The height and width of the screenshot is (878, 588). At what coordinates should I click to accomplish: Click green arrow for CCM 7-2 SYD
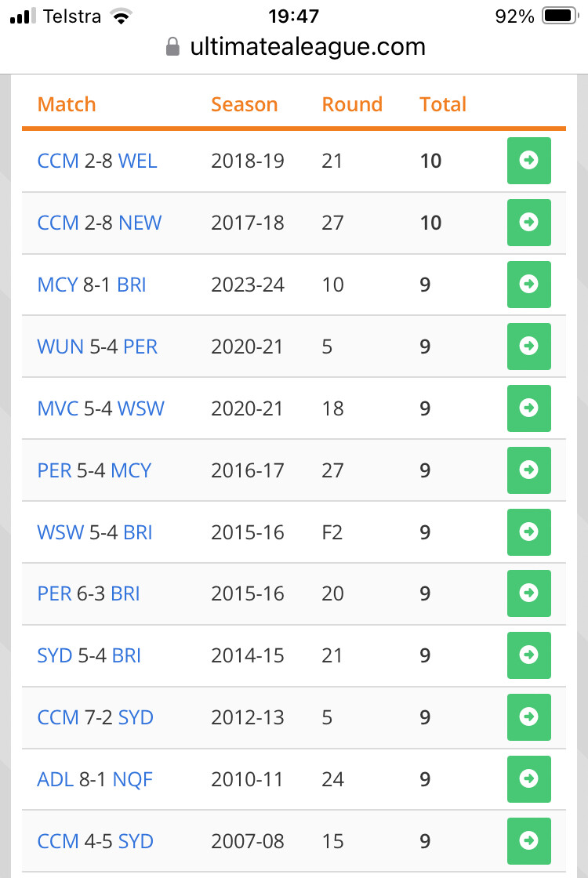pos(529,717)
